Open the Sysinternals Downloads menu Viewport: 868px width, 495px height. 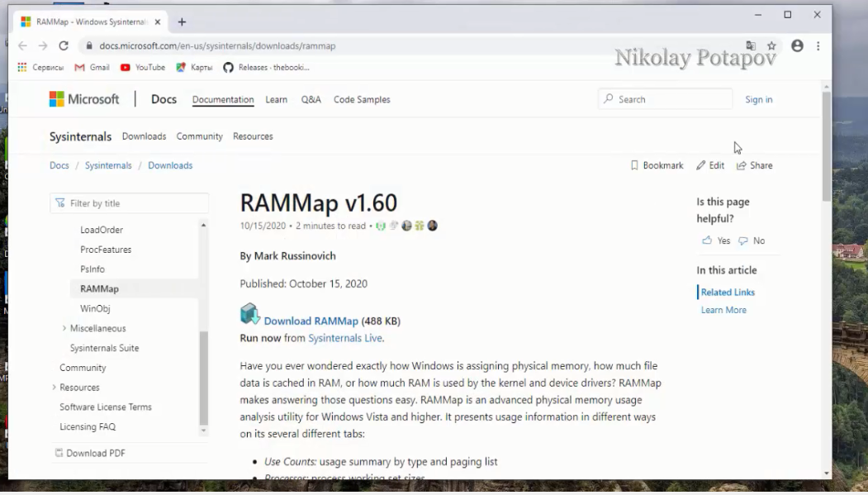[x=144, y=136]
